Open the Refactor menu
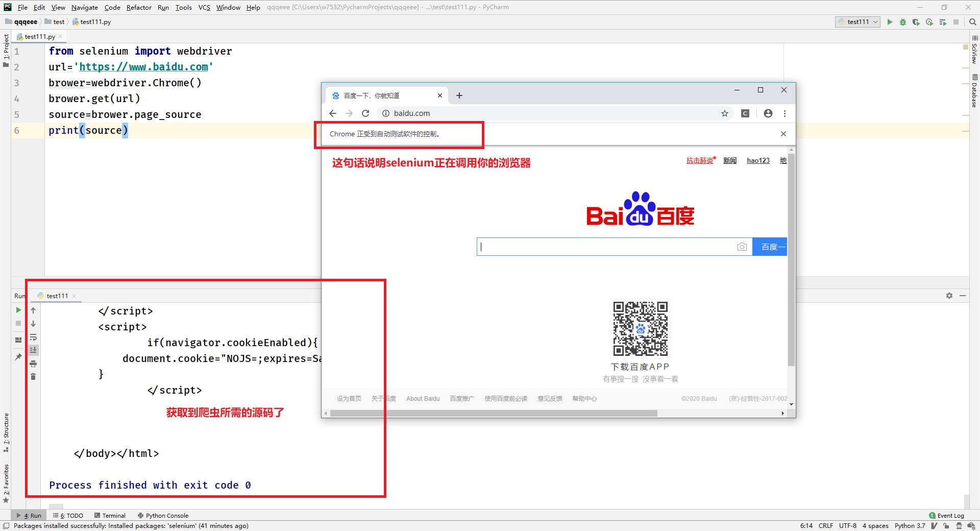This screenshot has width=980, height=531. 139,7
